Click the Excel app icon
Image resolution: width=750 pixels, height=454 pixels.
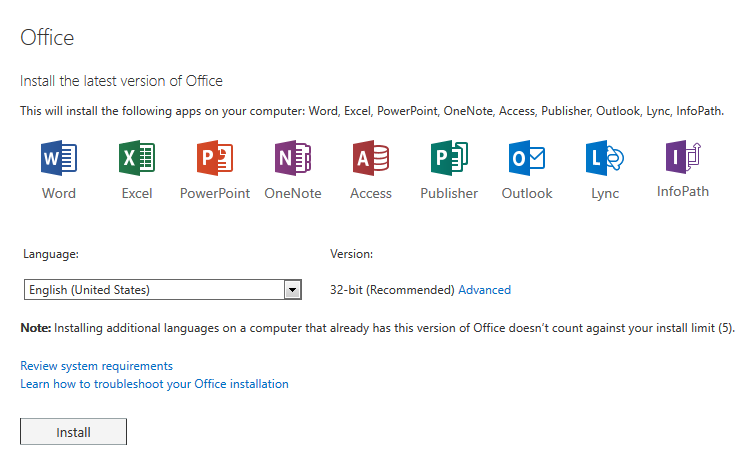137,158
